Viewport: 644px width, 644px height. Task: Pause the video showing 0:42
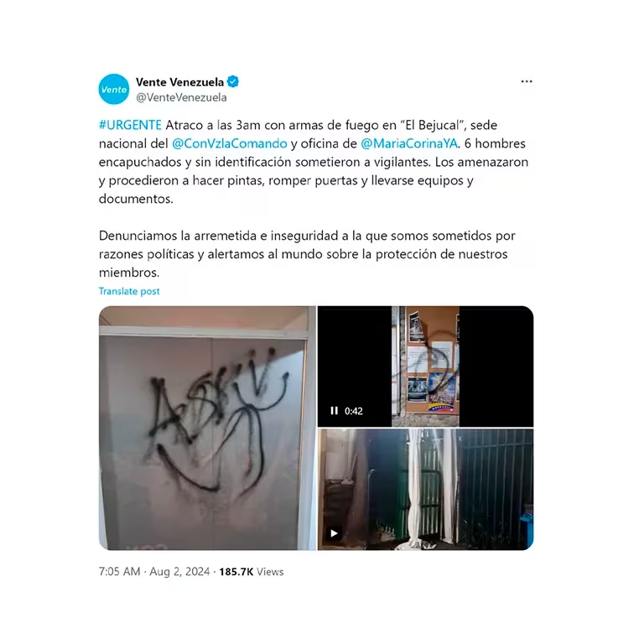tap(335, 411)
